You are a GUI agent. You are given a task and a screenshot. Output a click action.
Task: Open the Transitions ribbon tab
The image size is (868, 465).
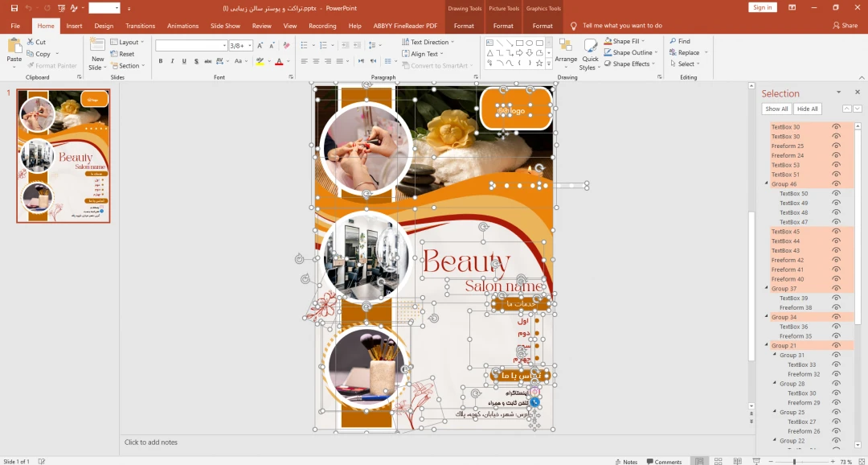click(141, 26)
